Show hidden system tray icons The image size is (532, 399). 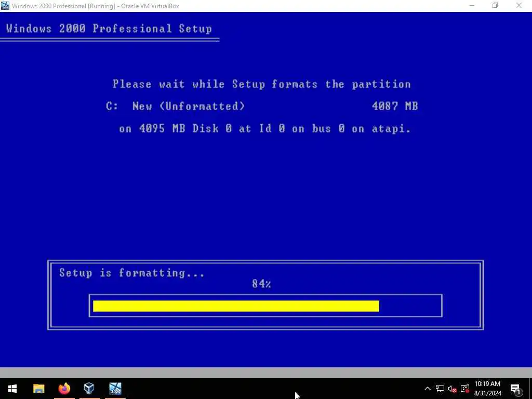click(x=428, y=389)
